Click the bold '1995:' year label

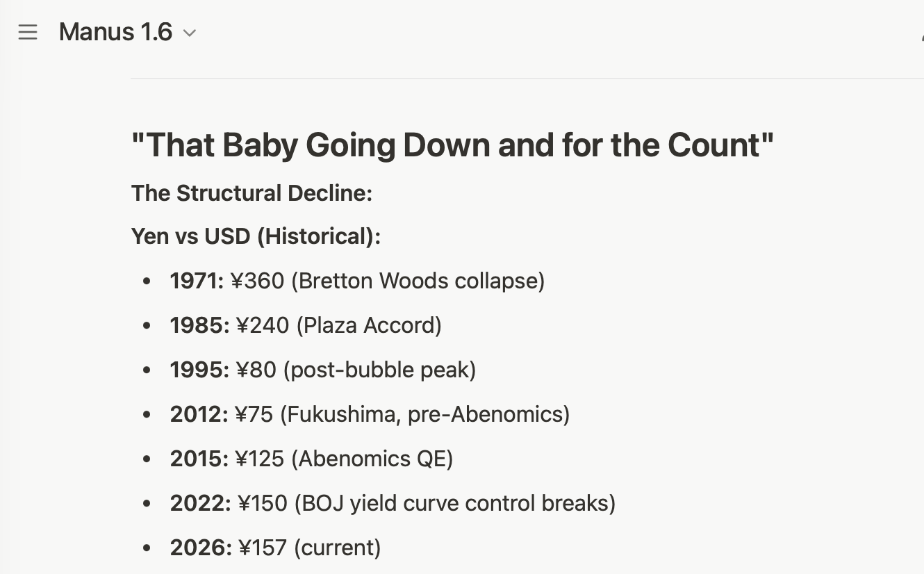point(199,370)
